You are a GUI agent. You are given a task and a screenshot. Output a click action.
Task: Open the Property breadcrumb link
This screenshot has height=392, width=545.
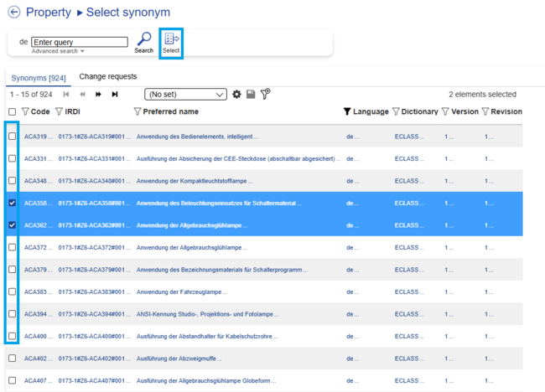(x=49, y=13)
